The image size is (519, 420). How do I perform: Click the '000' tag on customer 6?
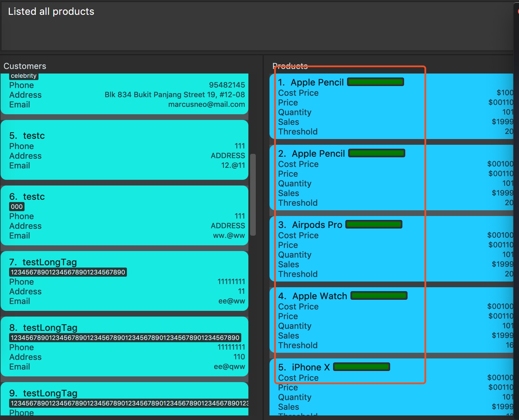pos(17,207)
